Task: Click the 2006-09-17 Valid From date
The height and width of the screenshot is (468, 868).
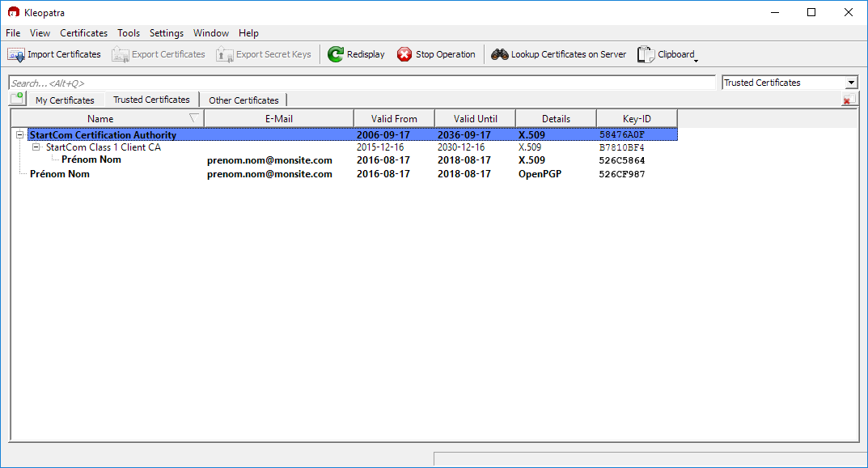Action: 383,134
